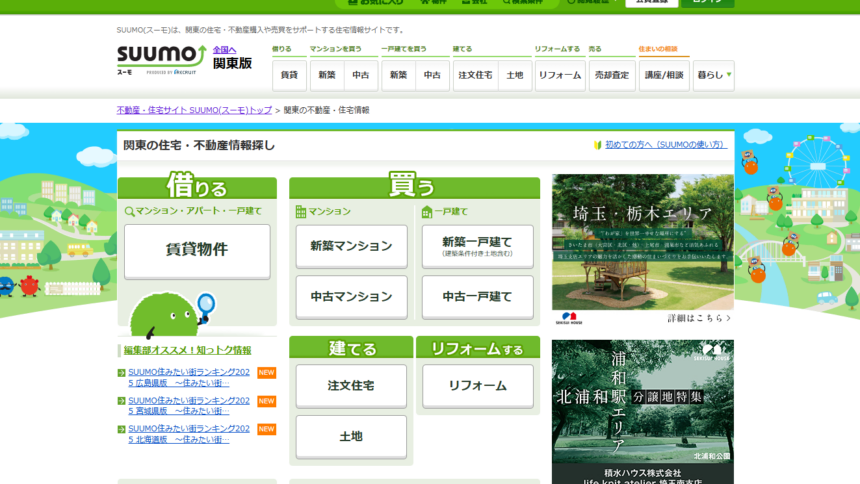The image size is (860, 484).
Task: Click the NEW badge on the 広島県版 ranking
Action: 266,373
